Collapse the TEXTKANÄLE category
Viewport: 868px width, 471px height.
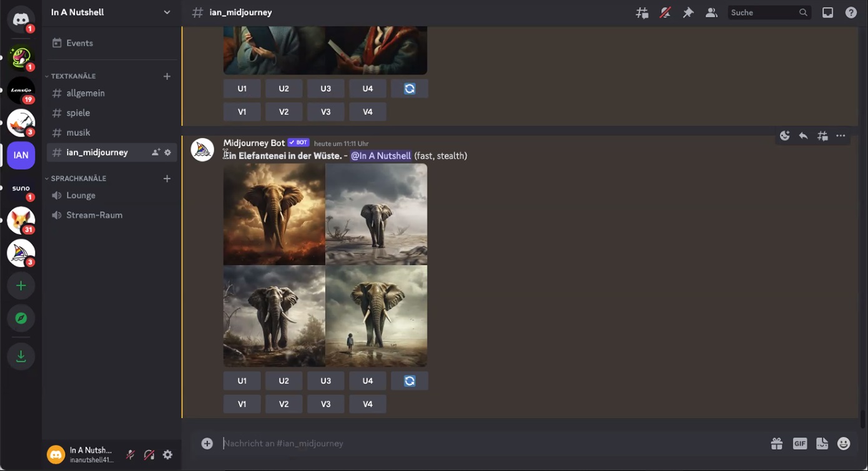(x=73, y=76)
